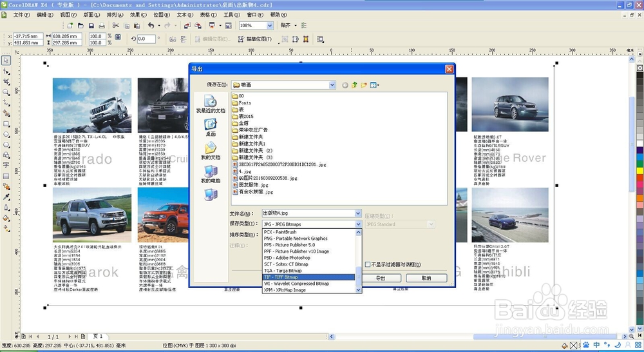
Task: Click in the 文件名 field 出版物4.jpg
Action: pyautogui.click(x=308, y=213)
